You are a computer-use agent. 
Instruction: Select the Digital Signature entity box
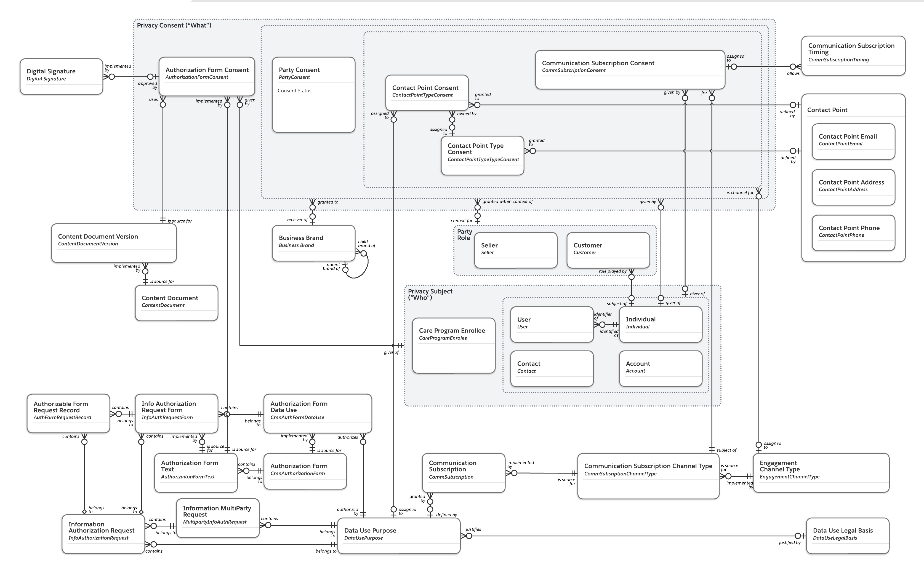coord(62,76)
